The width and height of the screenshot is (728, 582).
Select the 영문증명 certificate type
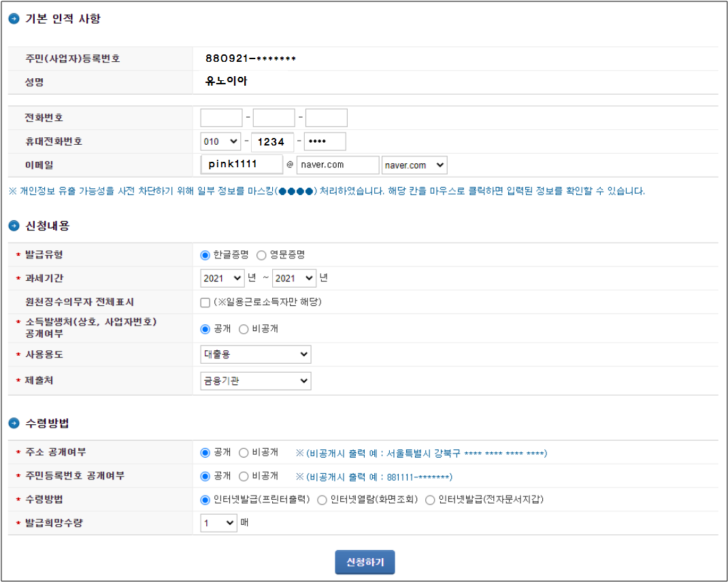(263, 255)
